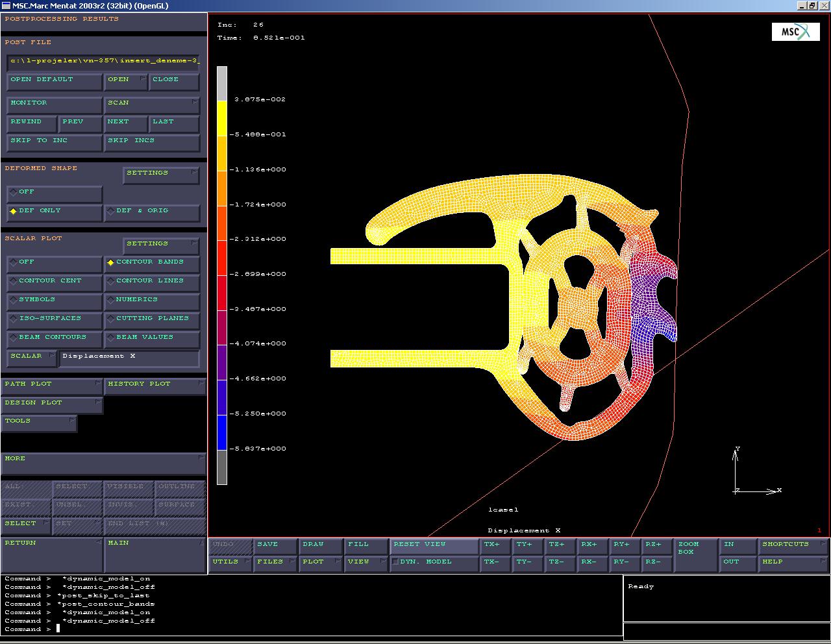Click the blue band in color legend
The width and height of the screenshot is (831, 644).
point(222,432)
